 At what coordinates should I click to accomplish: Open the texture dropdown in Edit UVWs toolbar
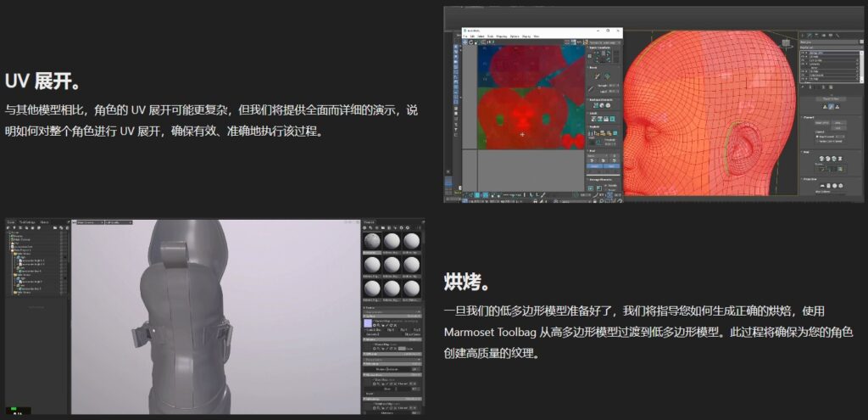coord(604,42)
